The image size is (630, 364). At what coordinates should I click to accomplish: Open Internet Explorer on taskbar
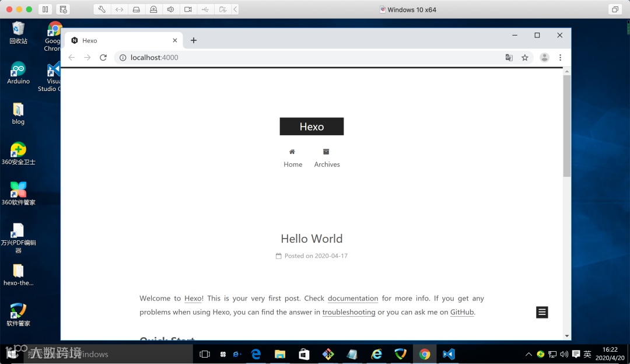[x=376, y=354]
